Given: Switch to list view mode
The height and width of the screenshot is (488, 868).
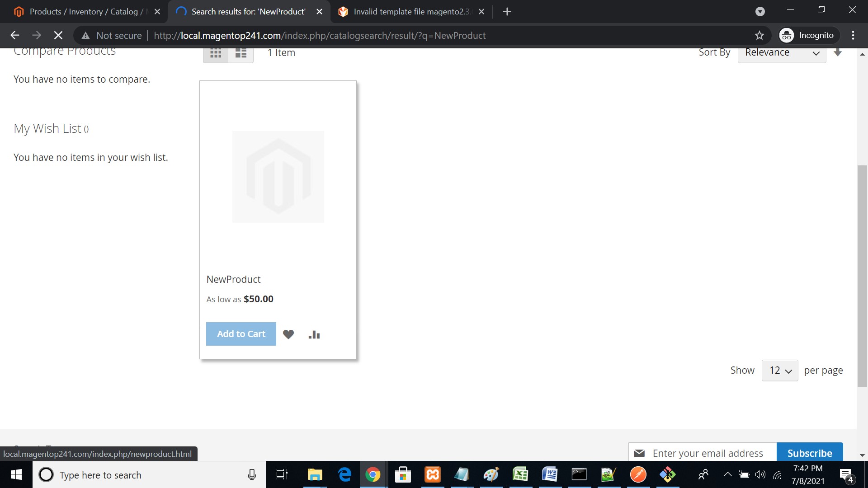Looking at the screenshot, I should coord(240,53).
